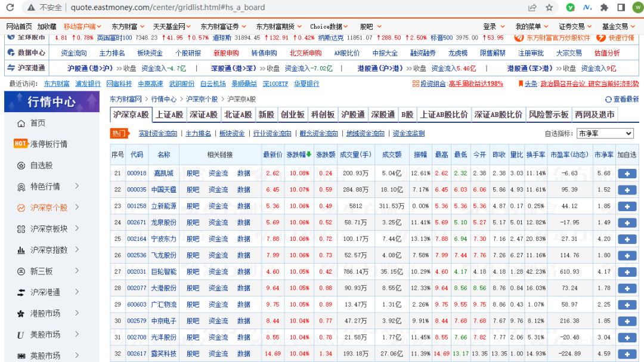The height and width of the screenshot is (362, 644).
Task: Click 查看最新 refresh icon
Action: [x=608, y=100]
